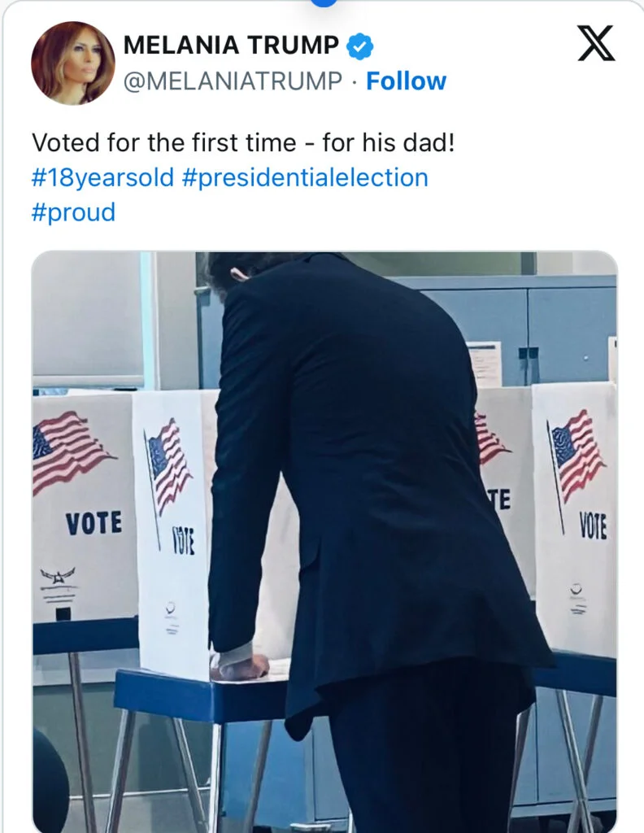The image size is (644, 833).
Task: Click the partial blue circle at top
Action: (323, 2)
